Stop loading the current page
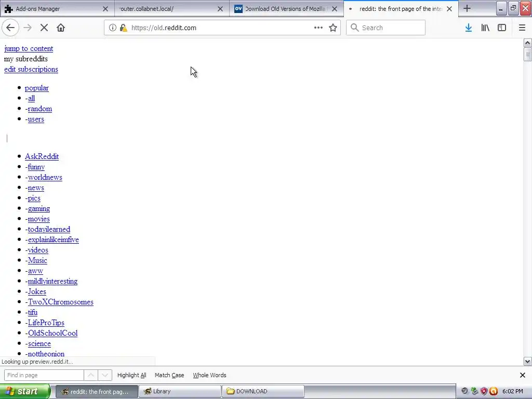This screenshot has height=399, width=532. pyautogui.click(x=44, y=28)
